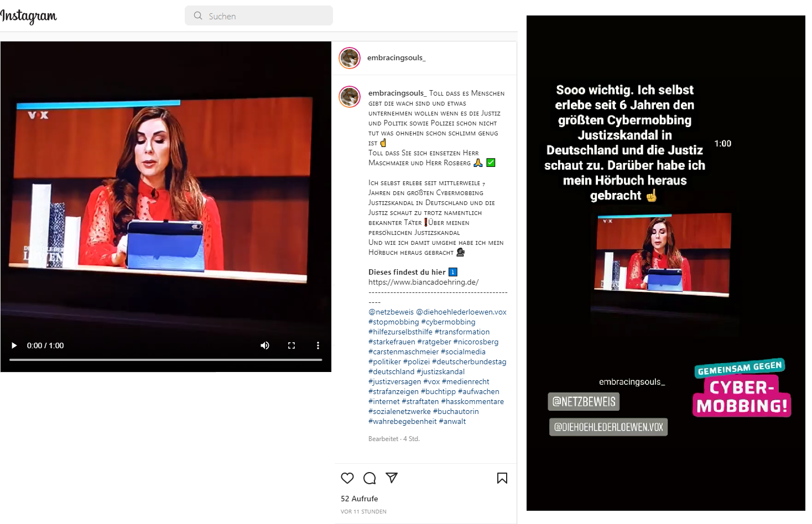Click the search magnifier icon
Viewport: 812px width, 524px height.
pyautogui.click(x=198, y=16)
